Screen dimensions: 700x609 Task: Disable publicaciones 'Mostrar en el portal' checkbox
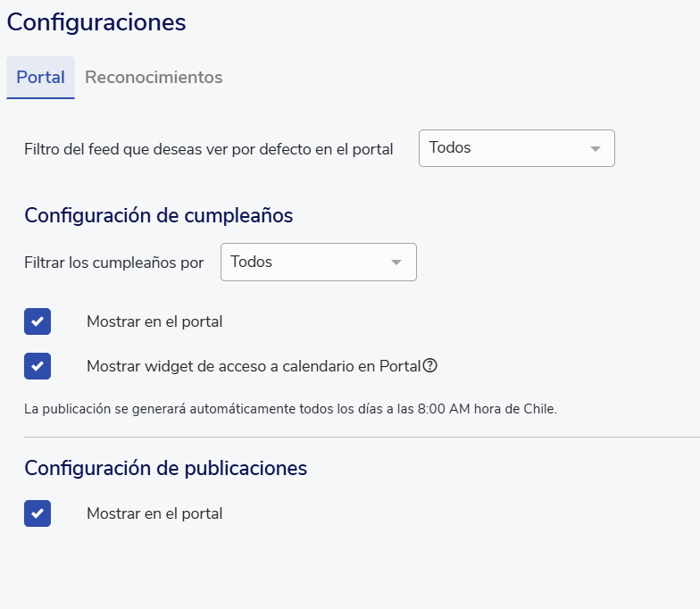37,513
